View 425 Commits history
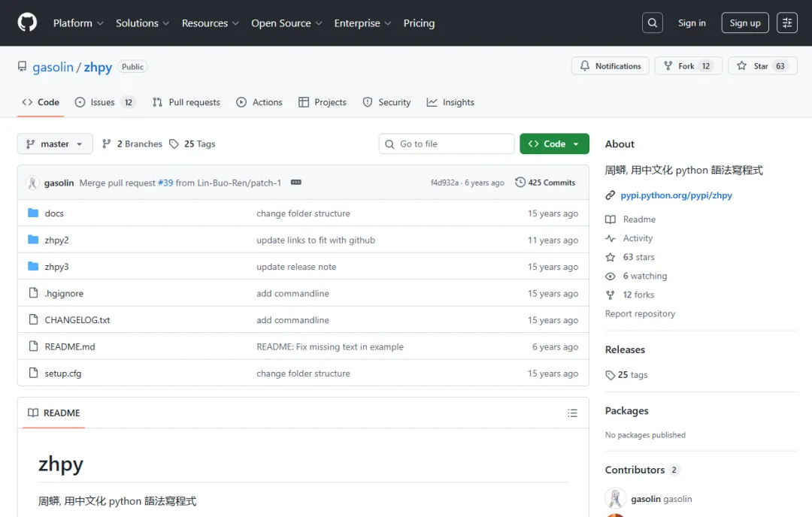The width and height of the screenshot is (812, 517). 545,182
